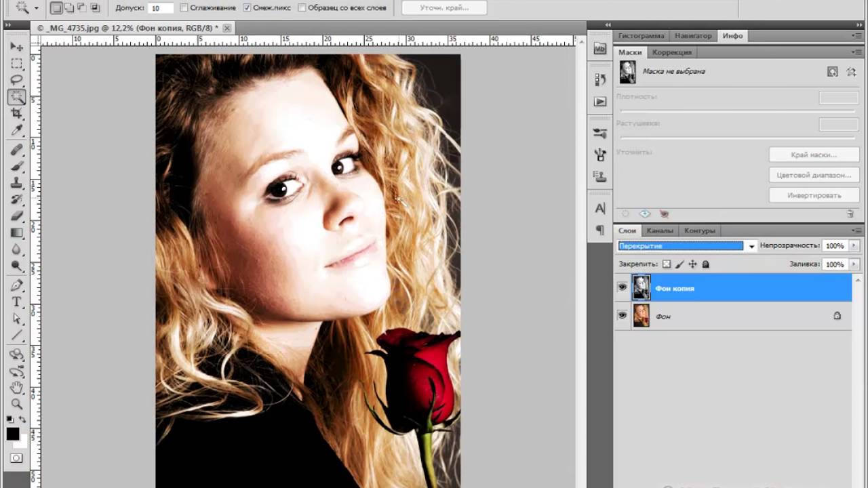Image resolution: width=868 pixels, height=488 pixels.
Task: Enable Образец со всех слоев checkbox
Action: 302,8
